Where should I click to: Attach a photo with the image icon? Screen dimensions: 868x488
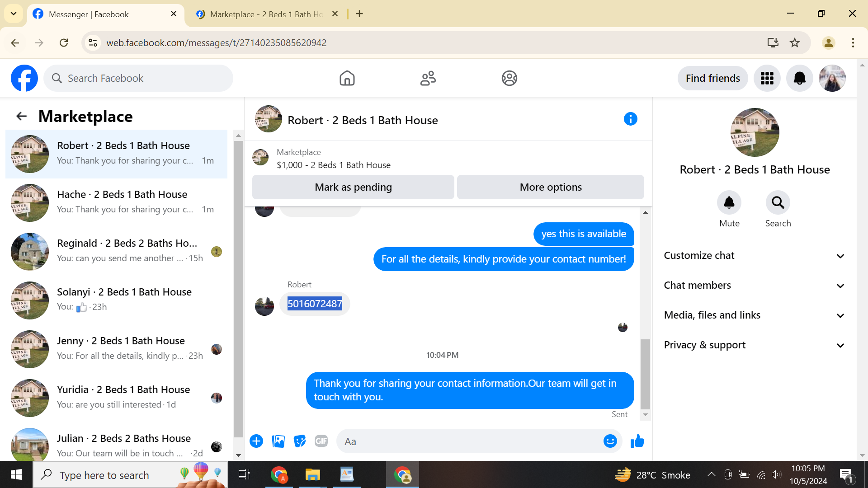(x=278, y=441)
